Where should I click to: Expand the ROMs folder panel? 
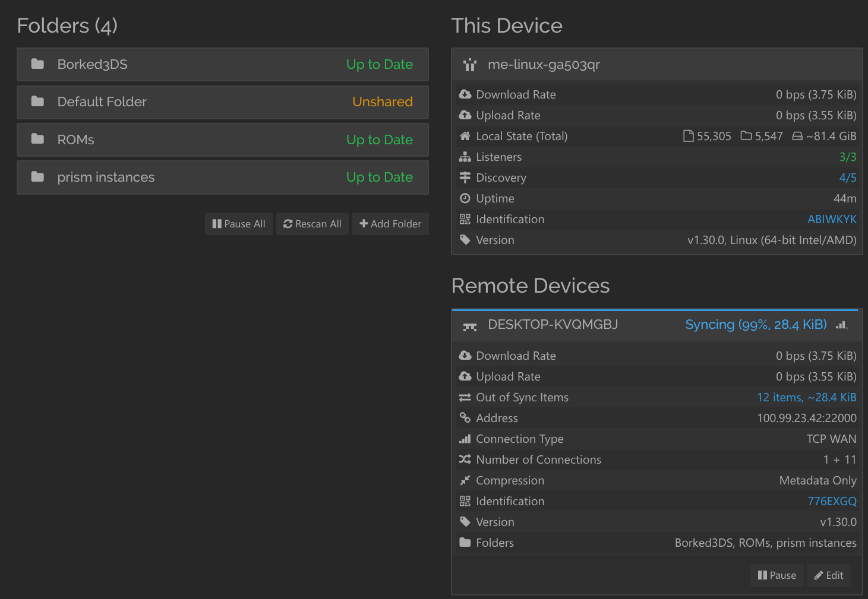223,140
